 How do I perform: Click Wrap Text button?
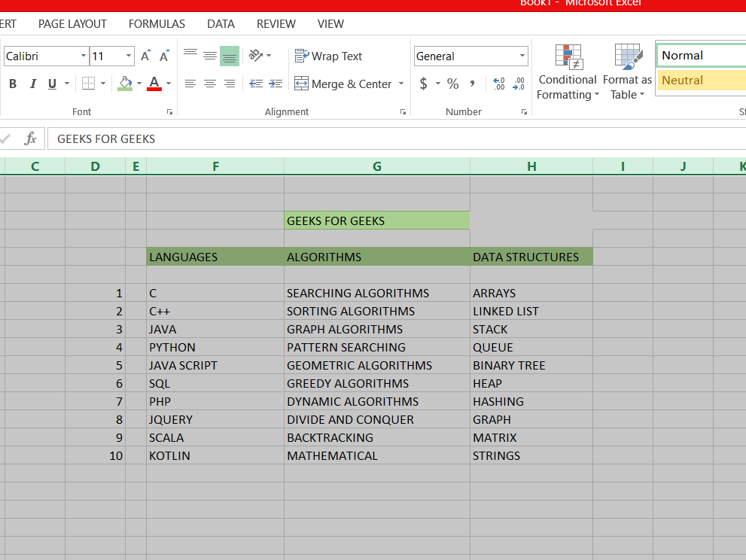tap(328, 56)
